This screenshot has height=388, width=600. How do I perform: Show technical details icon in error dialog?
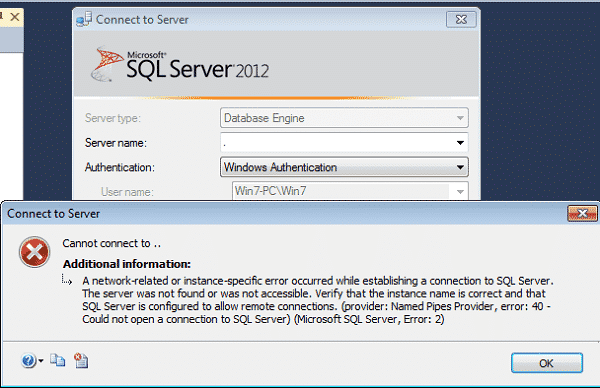tap(81, 360)
